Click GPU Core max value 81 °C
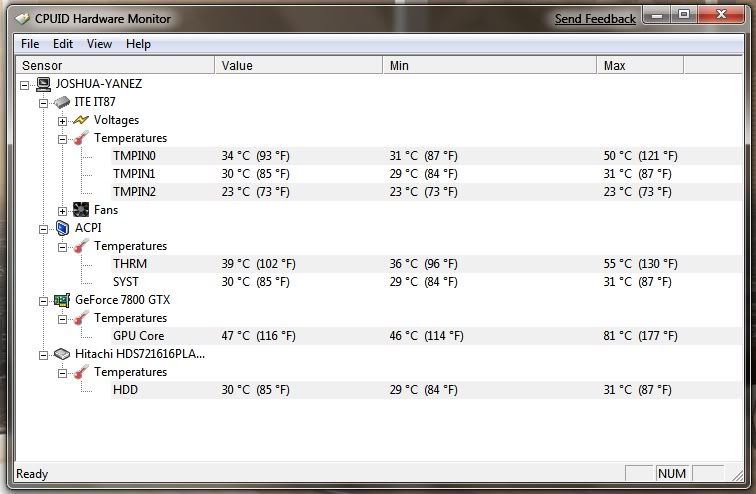This screenshot has height=494, width=756. pyautogui.click(x=640, y=335)
